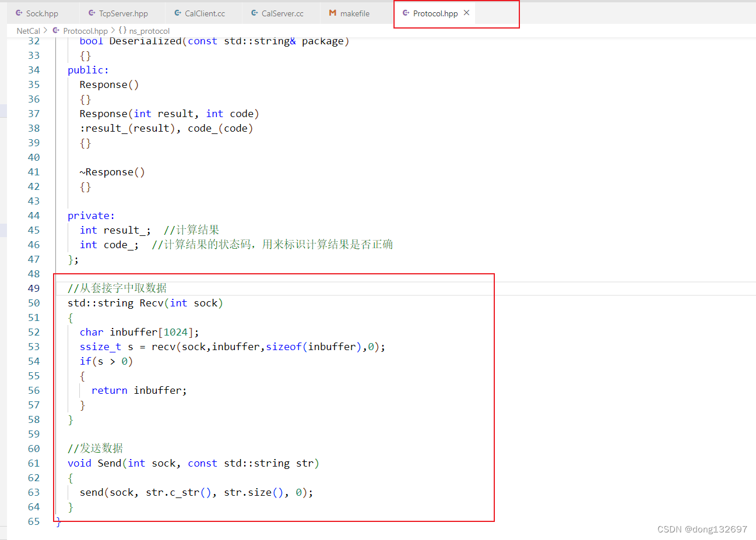
Task: Click 'return inbuffer;' statement
Action: click(139, 390)
